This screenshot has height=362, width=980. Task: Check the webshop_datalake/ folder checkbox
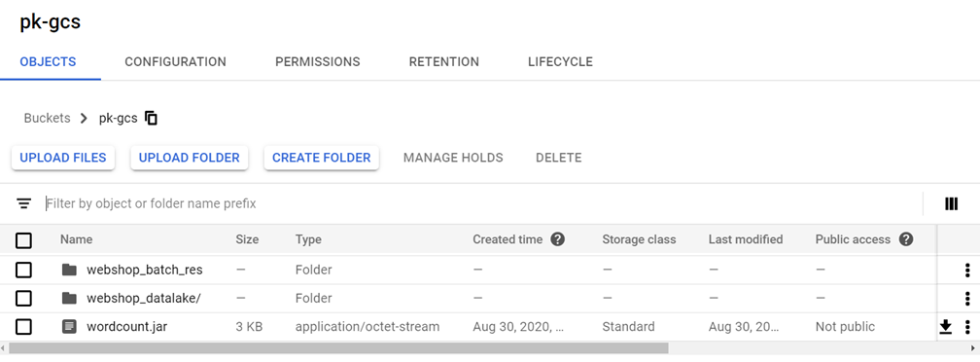click(23, 298)
